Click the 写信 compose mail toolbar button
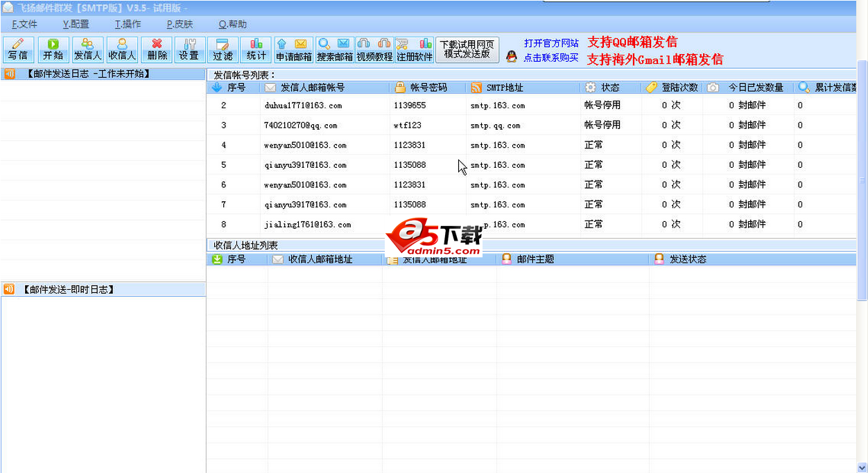This screenshot has width=868, height=473. pyautogui.click(x=18, y=50)
